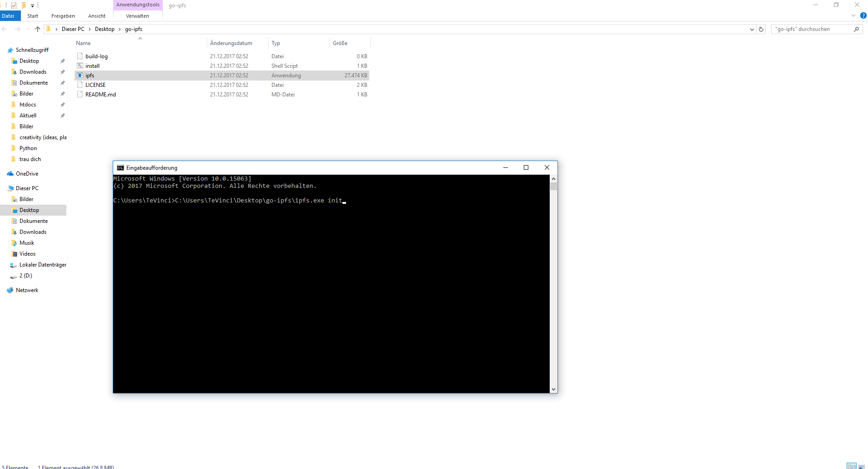Open OneDrive in the navigation pane
868x469 pixels.
point(27,173)
